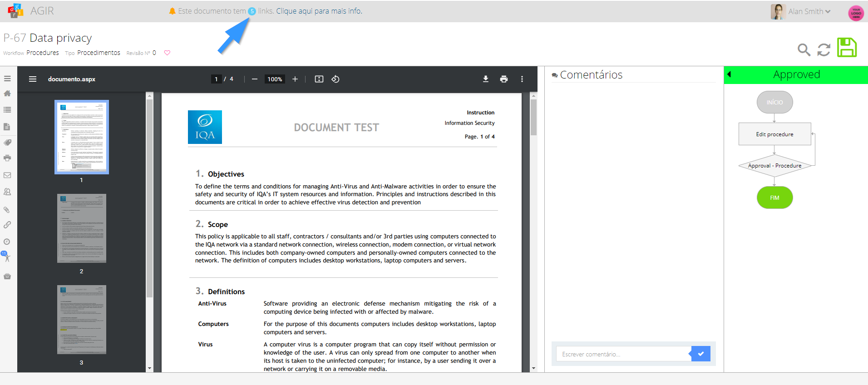Click the FIM workflow node
The image size is (868, 385).
pos(774,197)
